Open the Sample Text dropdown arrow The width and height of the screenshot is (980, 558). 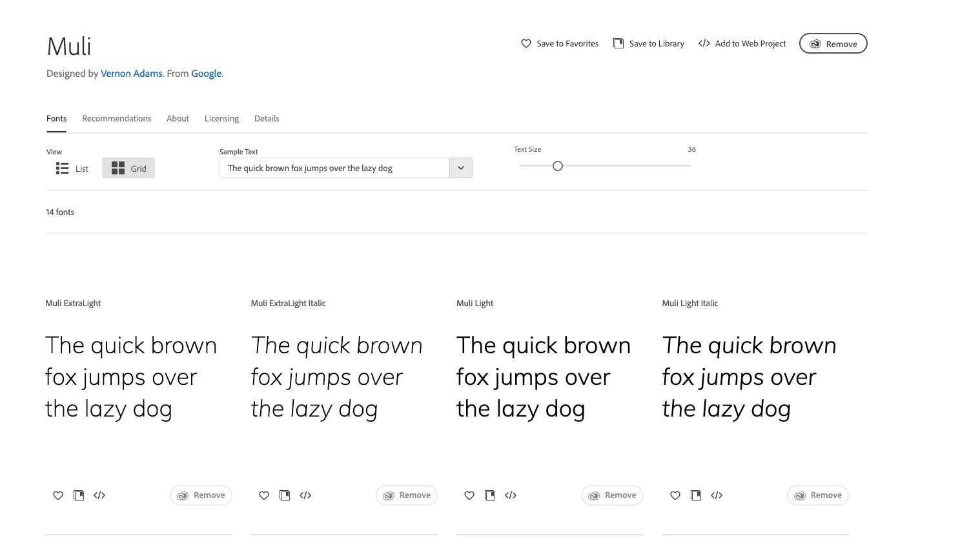(x=461, y=168)
